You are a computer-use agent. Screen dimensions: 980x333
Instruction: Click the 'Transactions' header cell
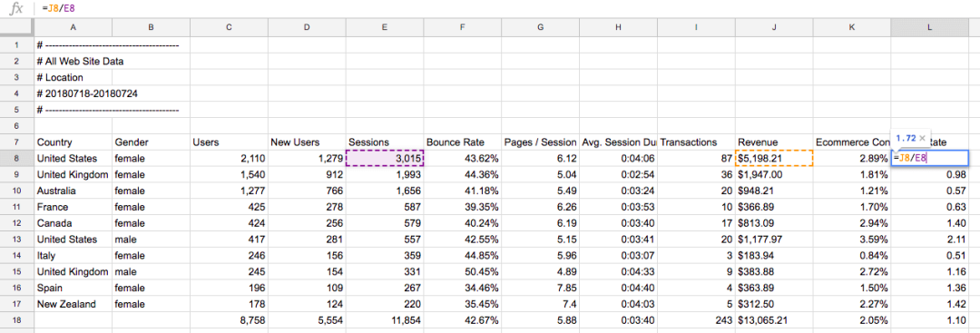coord(696,142)
